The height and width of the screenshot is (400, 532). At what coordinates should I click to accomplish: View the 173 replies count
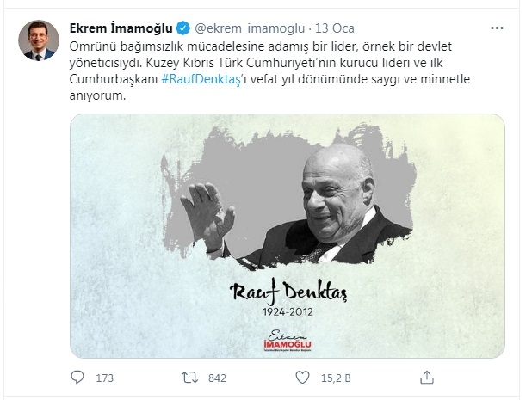(104, 378)
